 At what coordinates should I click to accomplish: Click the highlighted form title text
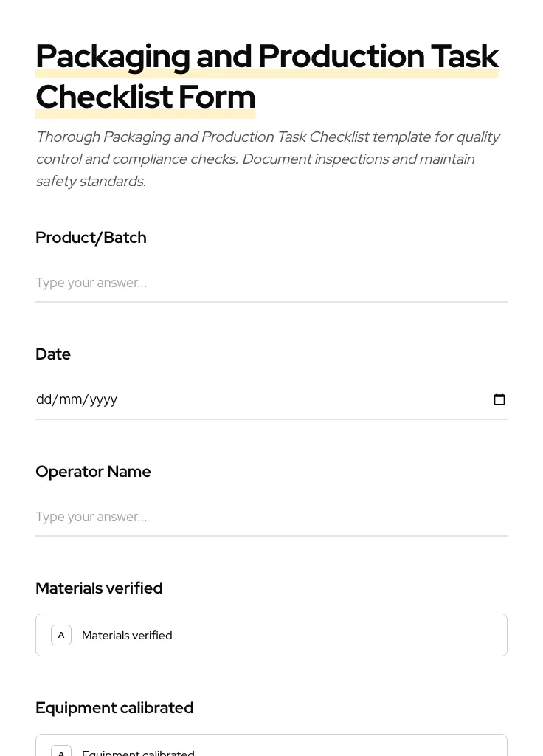tap(268, 76)
